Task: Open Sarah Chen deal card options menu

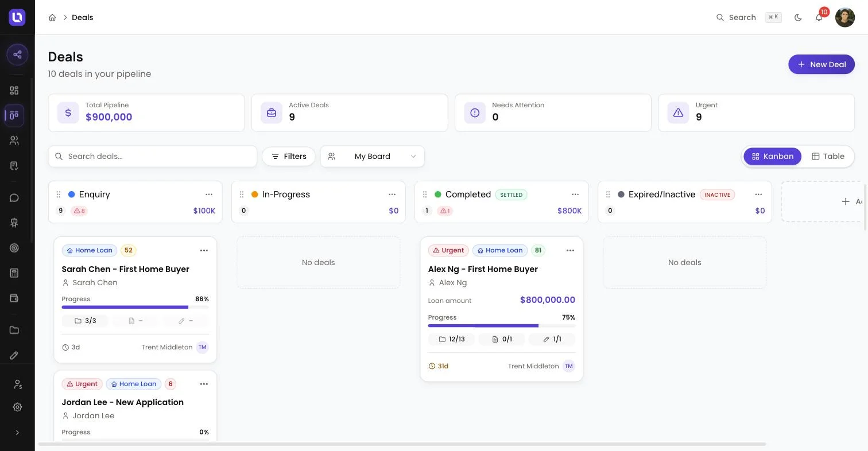Action: (204, 251)
